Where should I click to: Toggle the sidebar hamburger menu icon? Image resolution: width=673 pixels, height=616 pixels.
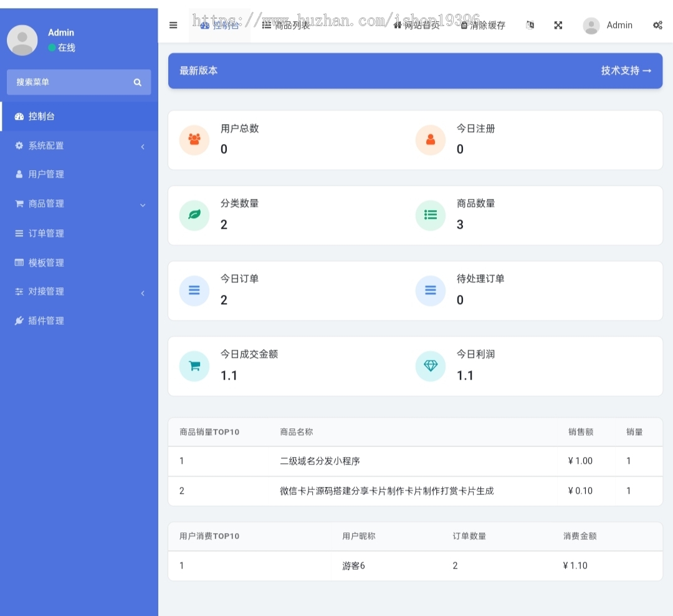[x=173, y=26]
